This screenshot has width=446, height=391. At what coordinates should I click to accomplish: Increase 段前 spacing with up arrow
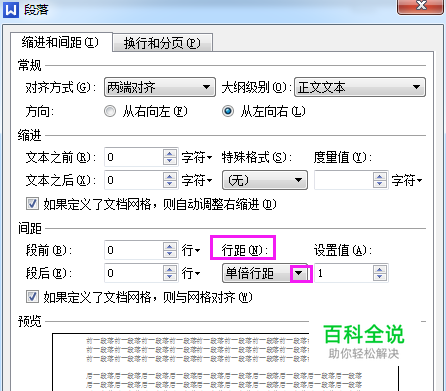170,246
